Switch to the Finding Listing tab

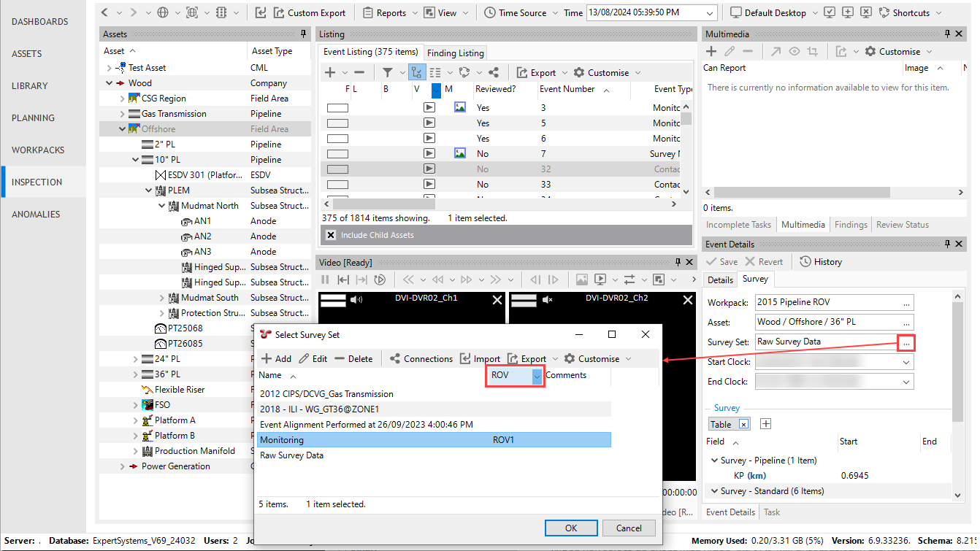point(455,53)
